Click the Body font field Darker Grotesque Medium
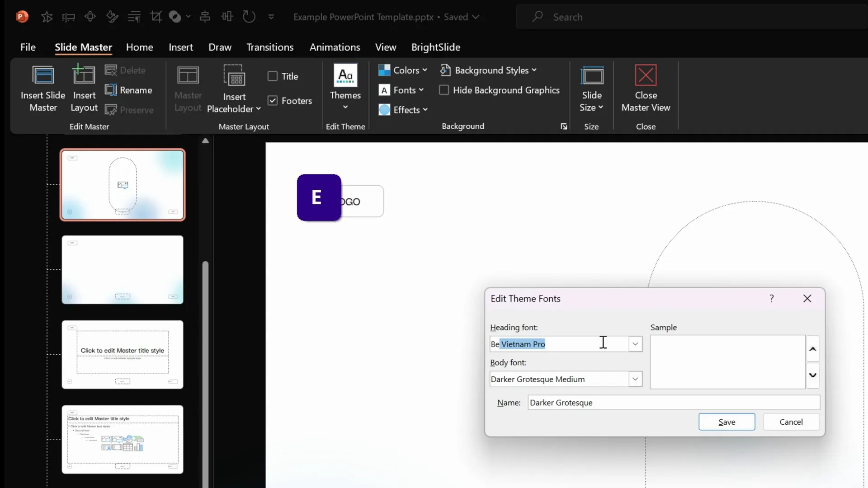 click(x=559, y=379)
